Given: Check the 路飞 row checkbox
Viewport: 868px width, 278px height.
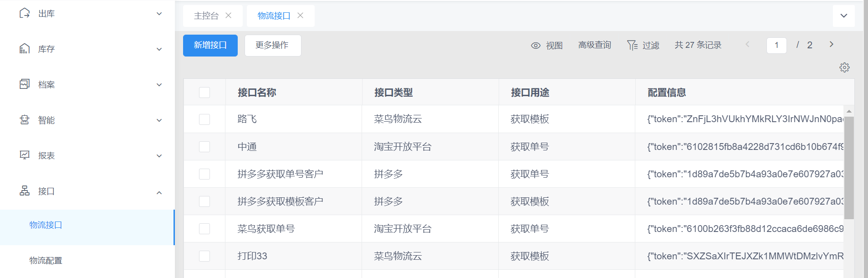Looking at the screenshot, I should pos(204,119).
